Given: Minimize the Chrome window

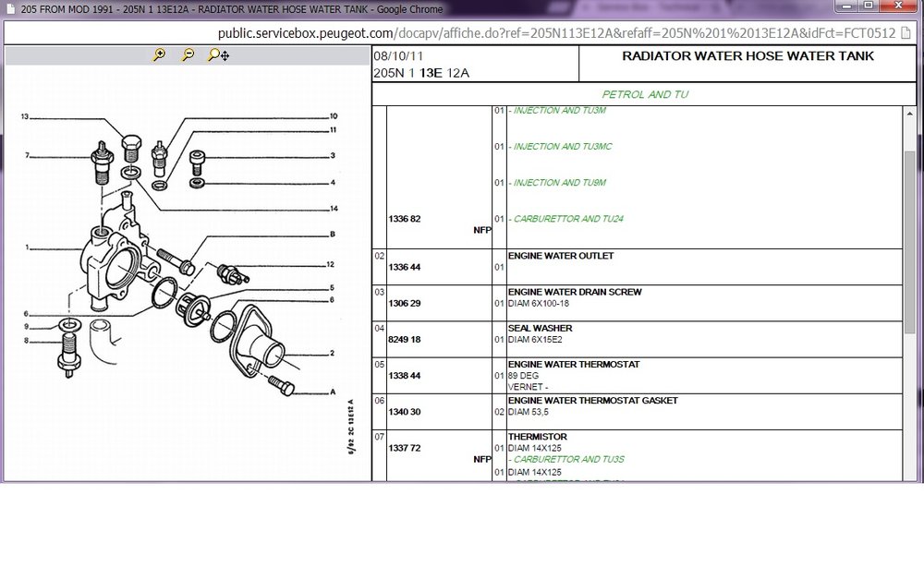Looking at the screenshot, I should pos(846,6).
